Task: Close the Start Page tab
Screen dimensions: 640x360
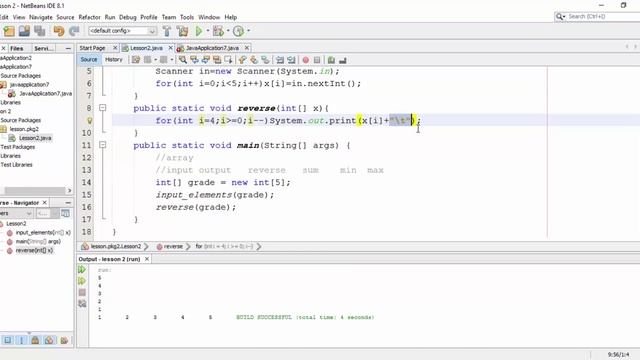Action: (x=115, y=48)
